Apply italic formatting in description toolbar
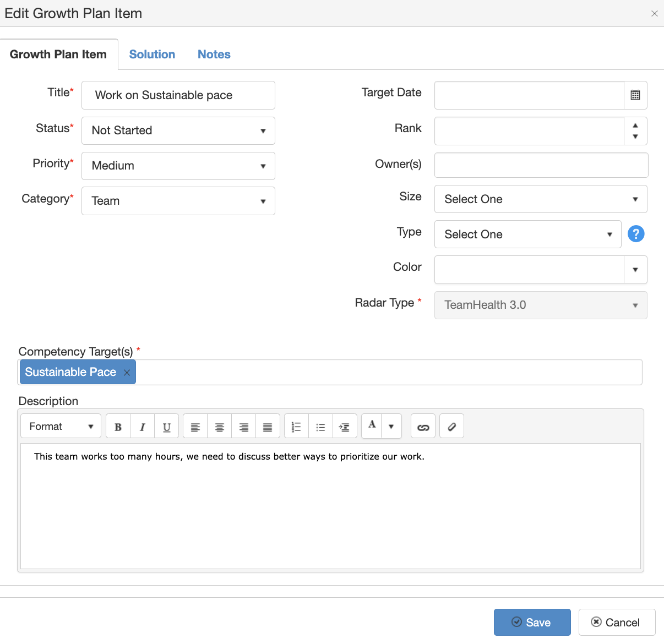The image size is (664, 644). click(142, 427)
